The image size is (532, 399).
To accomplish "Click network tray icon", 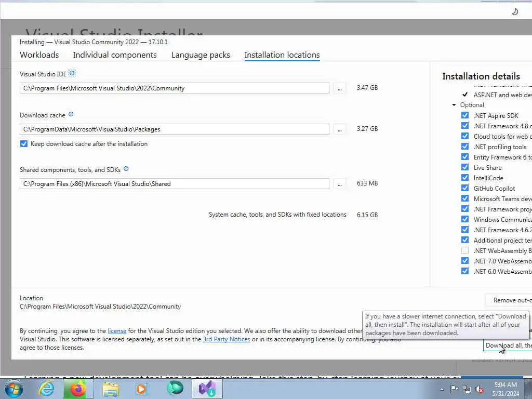I will [x=467, y=389].
